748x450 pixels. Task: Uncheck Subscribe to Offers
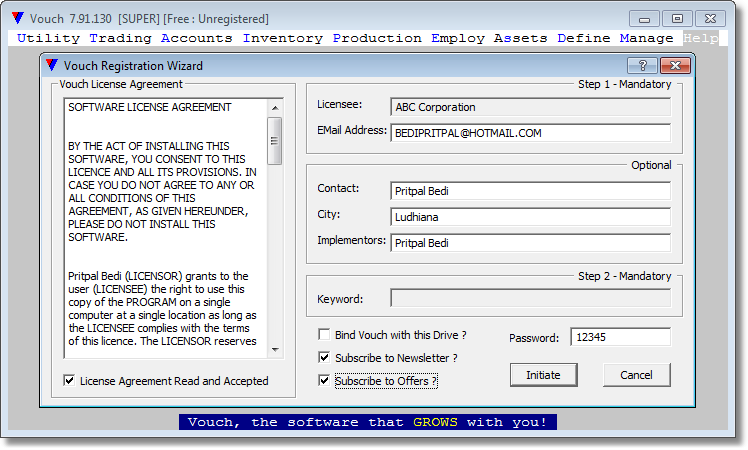pos(324,380)
